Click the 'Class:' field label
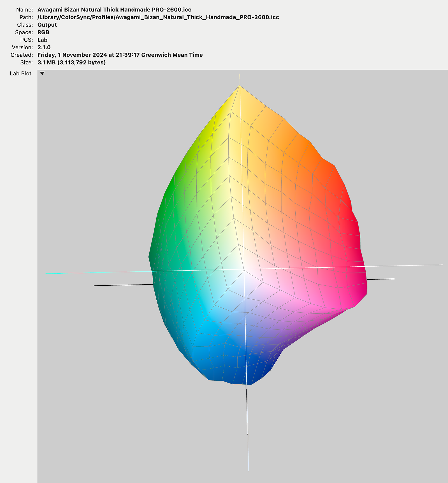This screenshot has height=483, width=448. [x=25, y=25]
